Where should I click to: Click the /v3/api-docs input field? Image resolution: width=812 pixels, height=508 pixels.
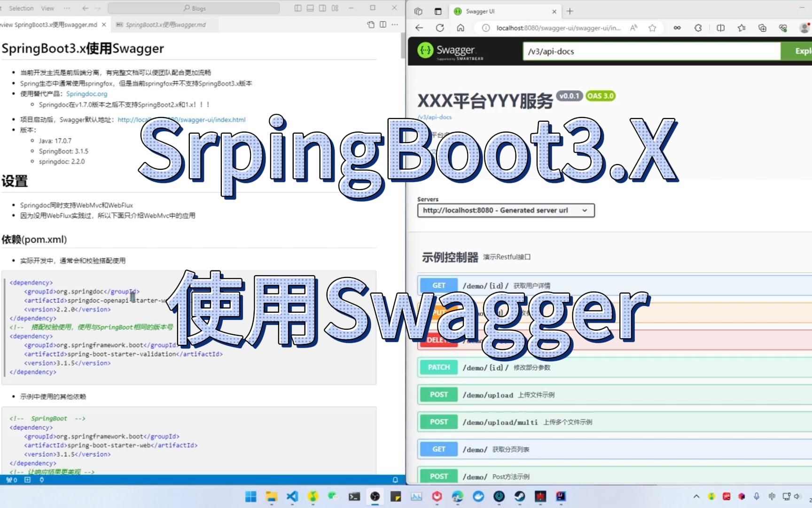pos(651,51)
